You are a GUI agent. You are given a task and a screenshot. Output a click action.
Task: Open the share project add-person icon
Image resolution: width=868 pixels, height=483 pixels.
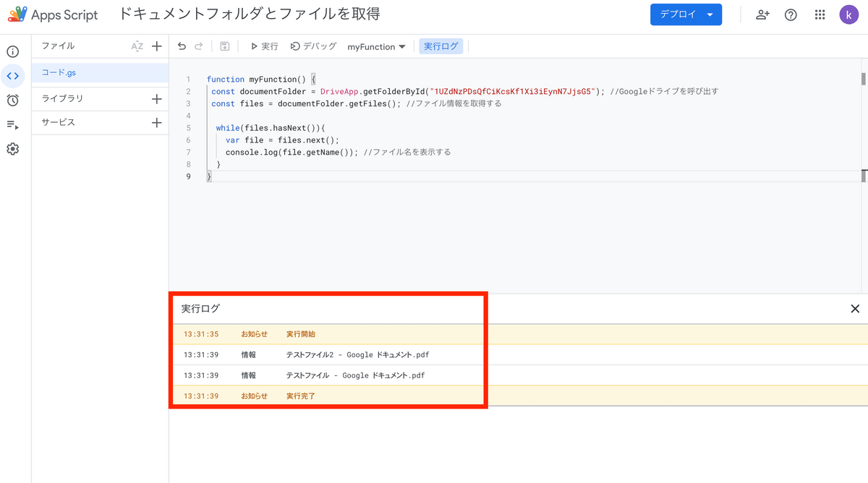pos(762,14)
